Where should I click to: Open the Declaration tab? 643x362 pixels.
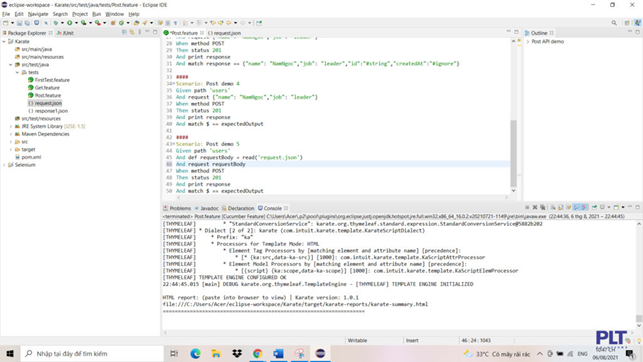point(238,208)
